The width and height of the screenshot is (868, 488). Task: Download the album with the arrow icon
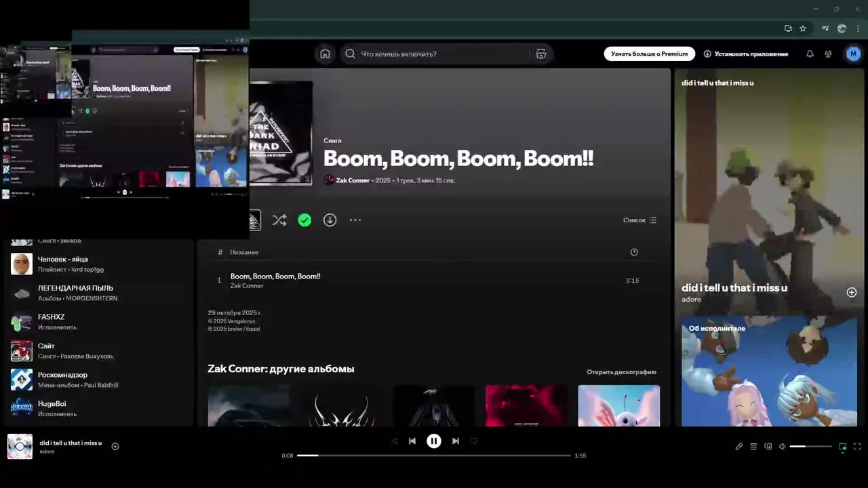(330, 220)
